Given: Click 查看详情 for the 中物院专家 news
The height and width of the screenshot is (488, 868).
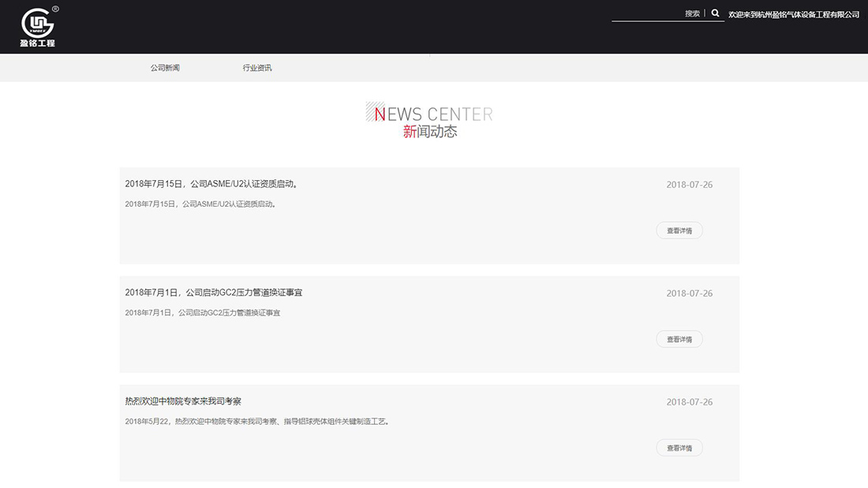Looking at the screenshot, I should point(679,449).
